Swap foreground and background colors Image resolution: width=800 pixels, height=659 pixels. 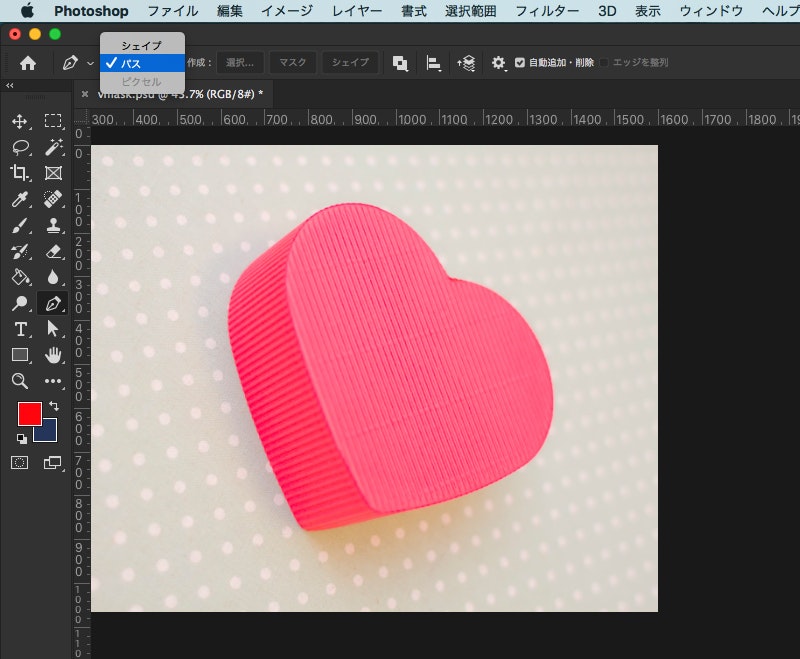tap(54, 406)
